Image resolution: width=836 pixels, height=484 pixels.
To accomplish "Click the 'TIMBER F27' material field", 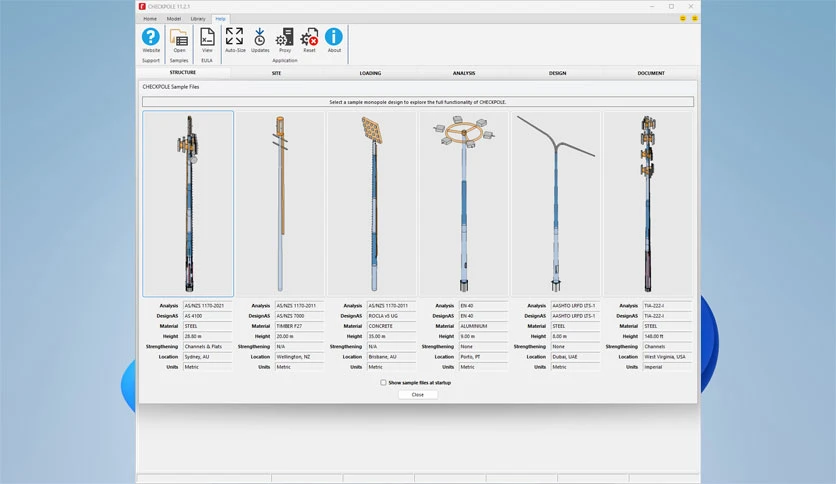I will pos(299,326).
